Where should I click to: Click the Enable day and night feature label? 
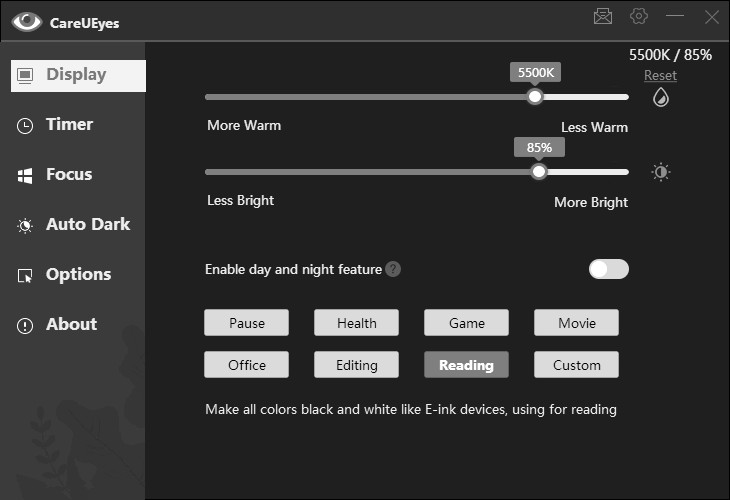click(x=293, y=269)
